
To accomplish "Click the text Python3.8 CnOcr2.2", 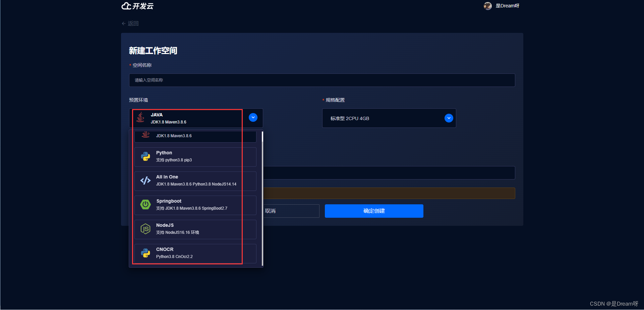I will pos(174,257).
